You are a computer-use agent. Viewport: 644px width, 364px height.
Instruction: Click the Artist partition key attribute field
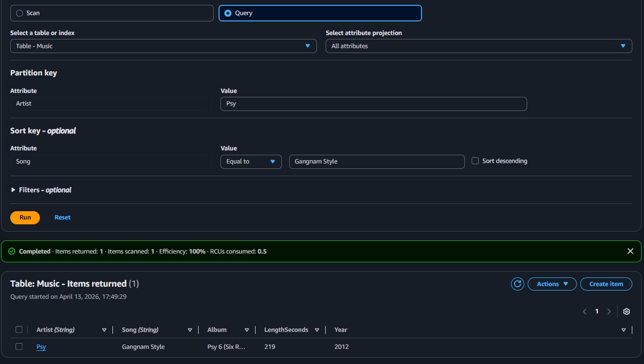[x=111, y=104]
